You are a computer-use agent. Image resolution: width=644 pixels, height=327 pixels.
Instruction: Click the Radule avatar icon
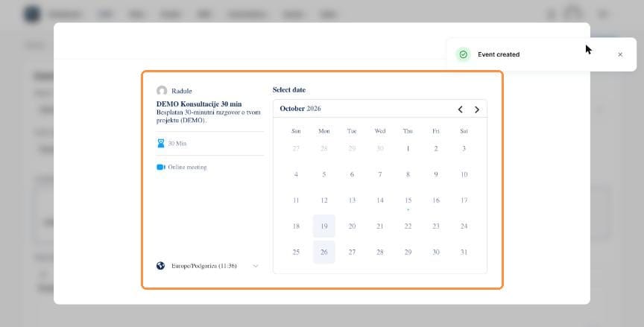coord(162,91)
